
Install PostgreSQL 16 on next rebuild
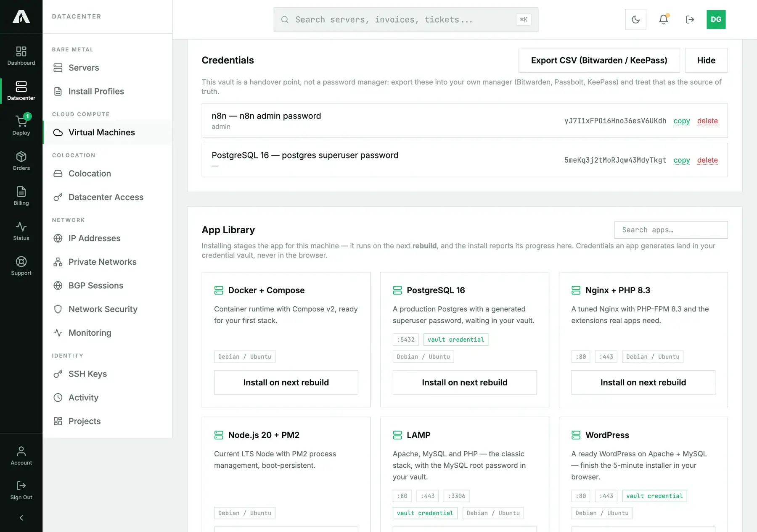point(465,382)
